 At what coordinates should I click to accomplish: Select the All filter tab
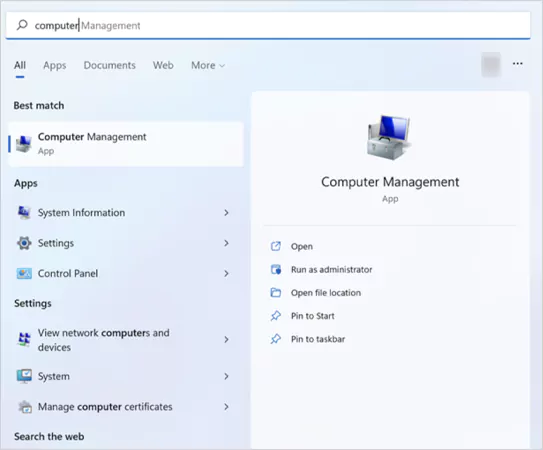point(20,65)
